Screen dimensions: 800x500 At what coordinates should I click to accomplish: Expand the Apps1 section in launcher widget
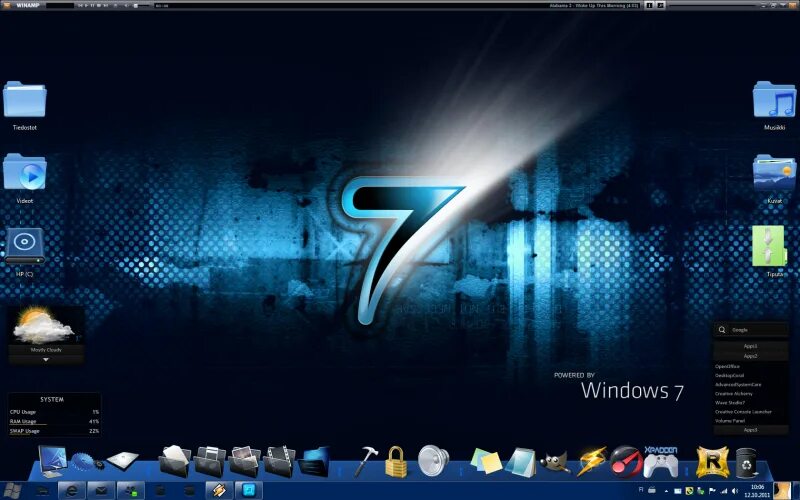750,346
